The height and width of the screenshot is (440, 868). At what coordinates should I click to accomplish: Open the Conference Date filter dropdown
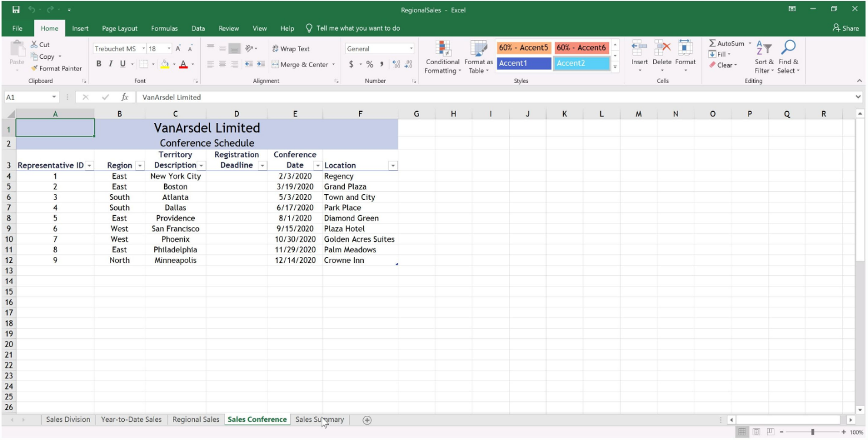[318, 166]
